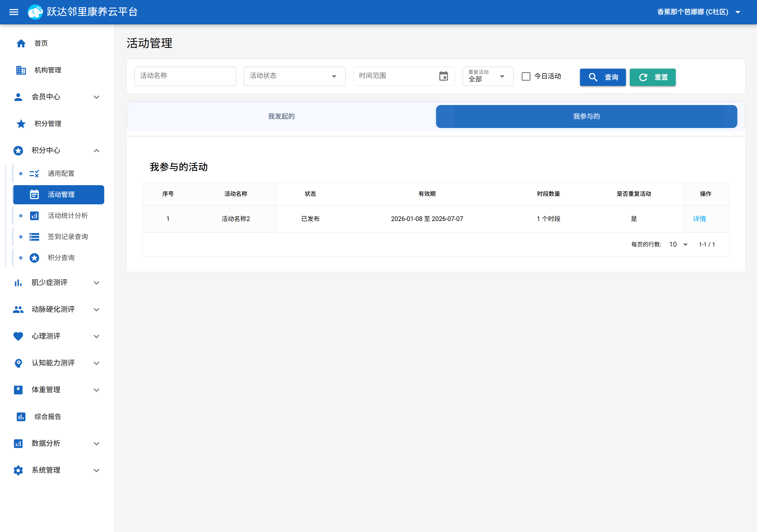Click the 活动名称2 cell
The image size is (757, 532).
pyautogui.click(x=236, y=219)
